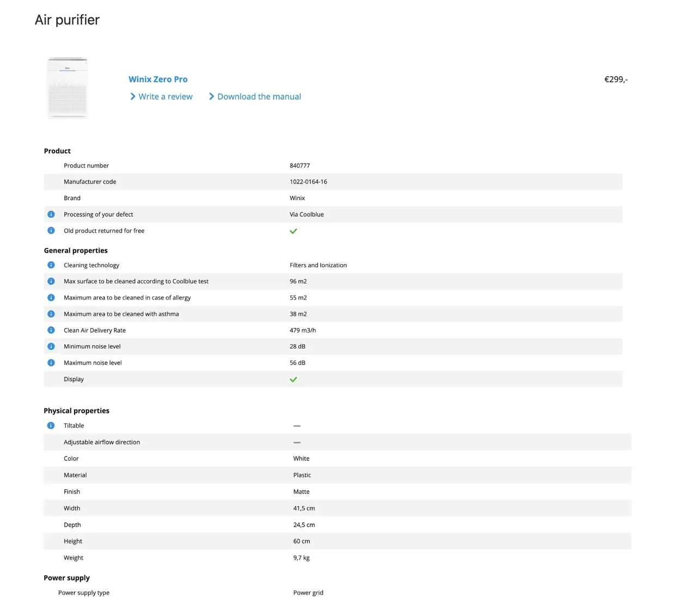Viewport: 697px width, 616px height.
Task: Click the Tiltable label
Action: tap(74, 426)
